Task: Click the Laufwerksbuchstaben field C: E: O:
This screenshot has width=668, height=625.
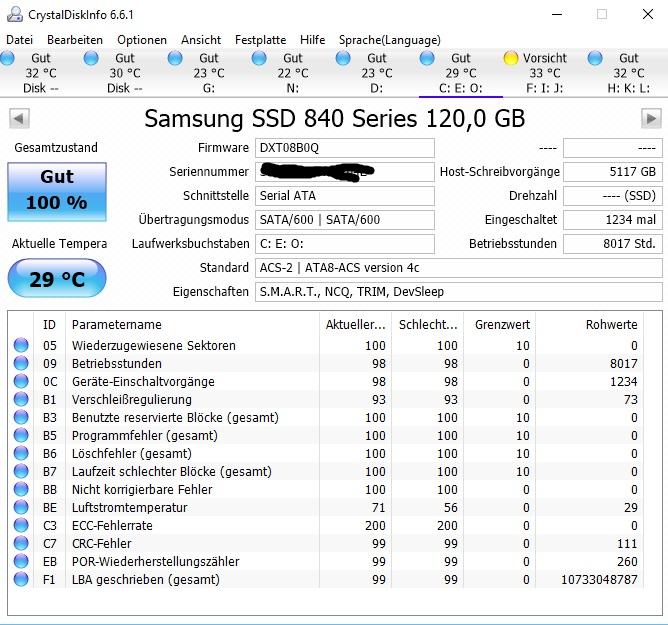Action: (x=345, y=244)
